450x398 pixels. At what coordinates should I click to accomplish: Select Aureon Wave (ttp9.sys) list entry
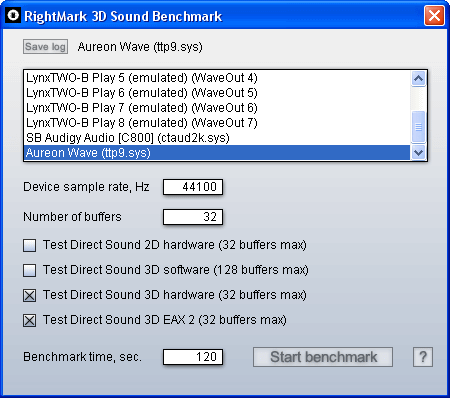point(217,153)
